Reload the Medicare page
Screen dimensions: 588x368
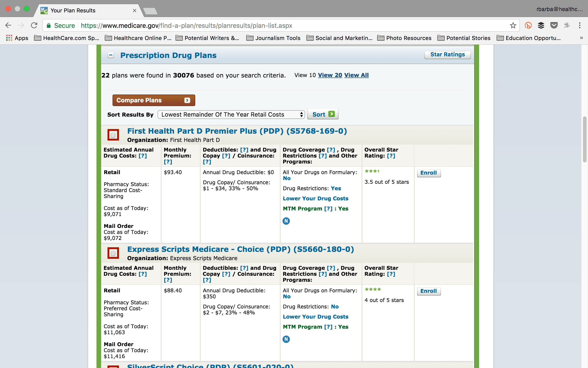34,25
